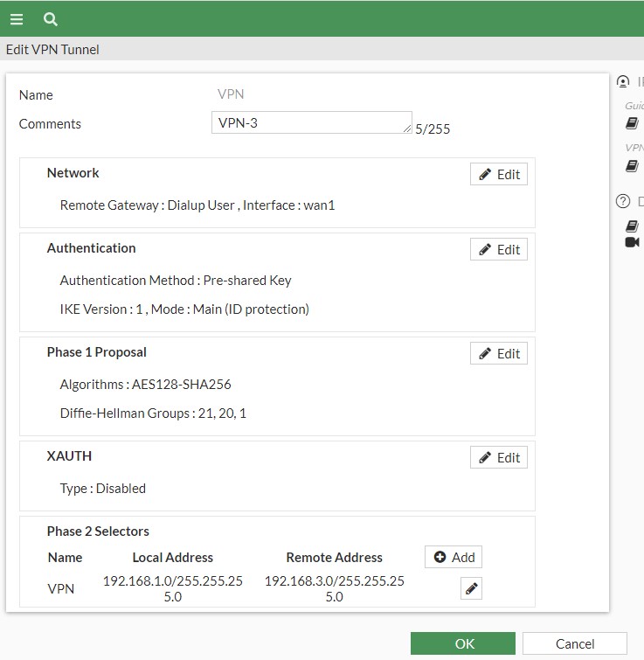Open the book icon under Guides
The width and height of the screenshot is (644, 660).
click(x=632, y=123)
